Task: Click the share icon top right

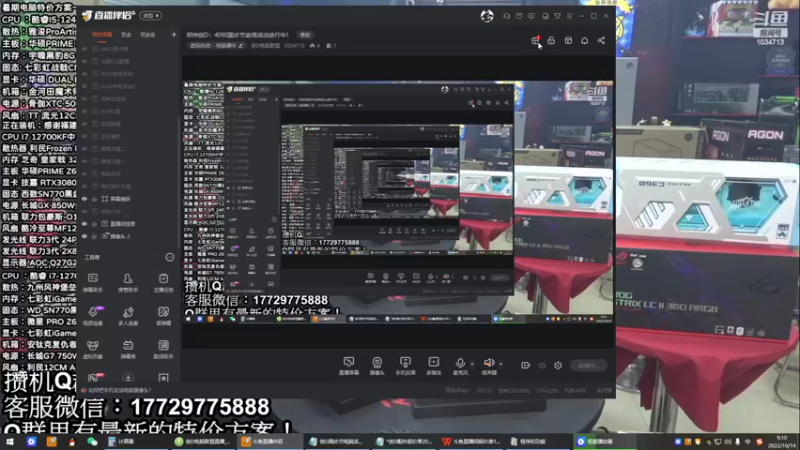Action: pos(601,40)
